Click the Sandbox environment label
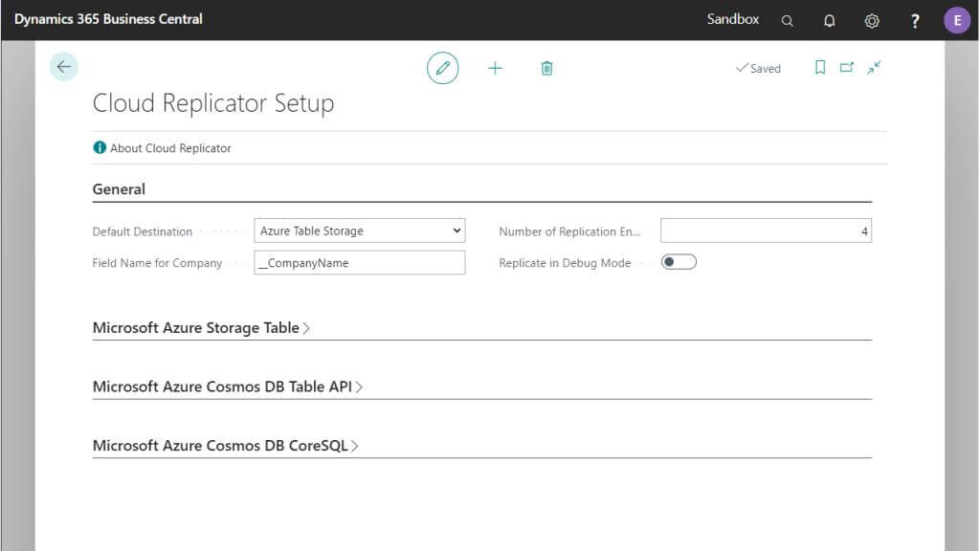980x551 pixels. (732, 19)
